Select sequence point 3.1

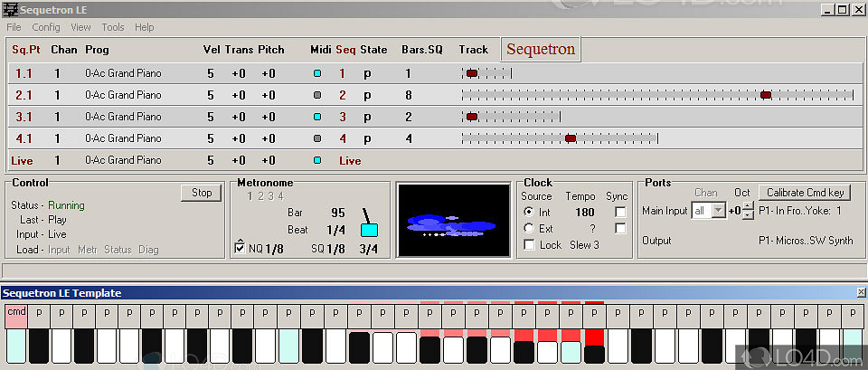pyautogui.click(x=24, y=117)
